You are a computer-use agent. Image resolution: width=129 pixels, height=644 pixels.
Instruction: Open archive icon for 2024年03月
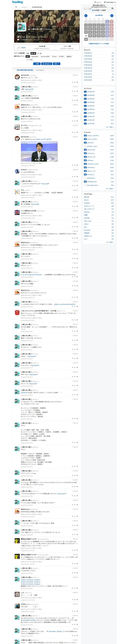85,106
